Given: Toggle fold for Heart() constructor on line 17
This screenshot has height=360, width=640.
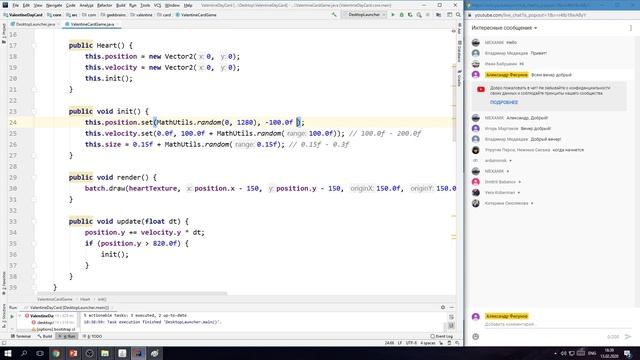Looking at the screenshot, I should 34,45.
